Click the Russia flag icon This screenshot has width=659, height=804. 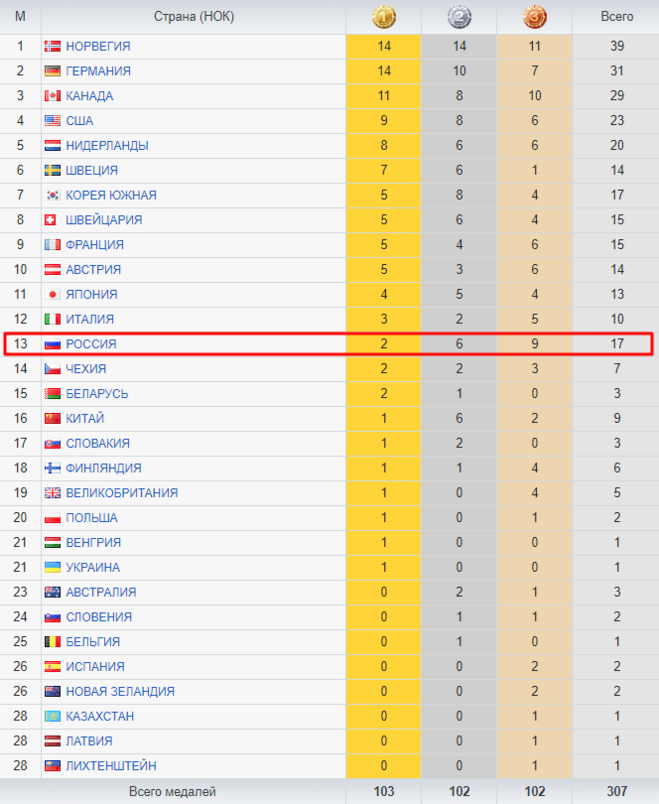tap(53, 344)
